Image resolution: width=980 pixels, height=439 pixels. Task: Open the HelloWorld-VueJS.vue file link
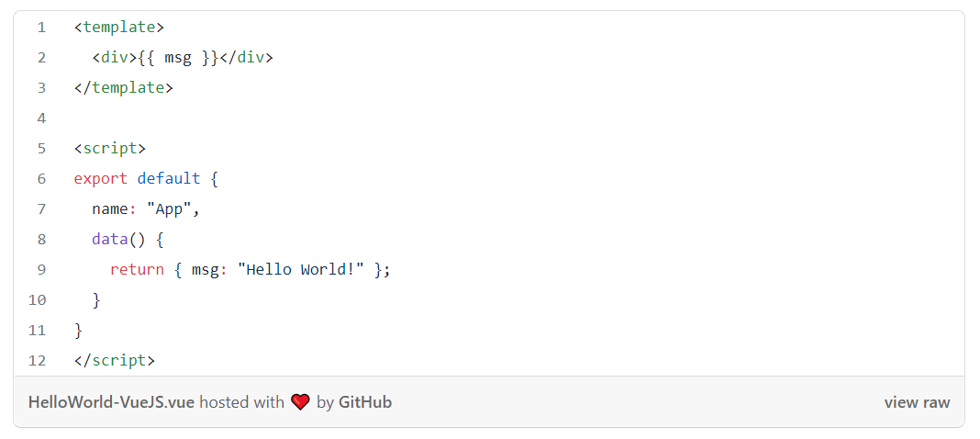coord(111,402)
